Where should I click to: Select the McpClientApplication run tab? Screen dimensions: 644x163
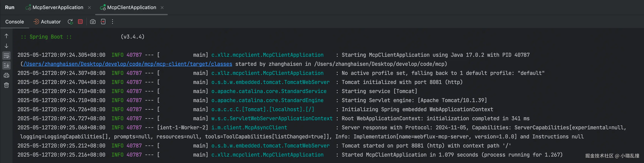[x=131, y=8]
